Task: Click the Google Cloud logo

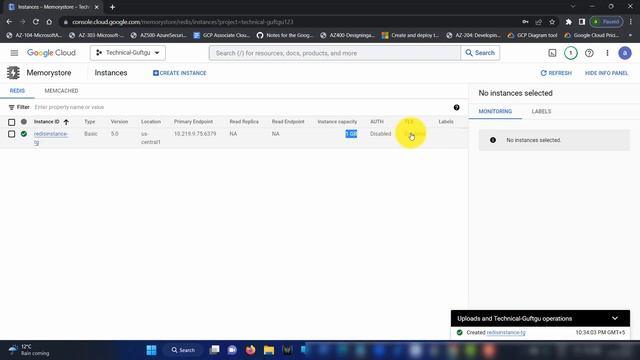Action: [x=51, y=53]
